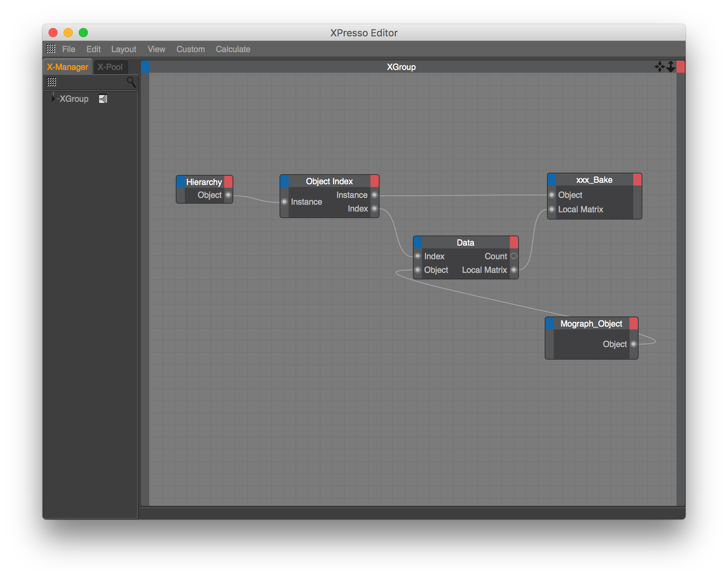Open the Layout menu
The image size is (728, 580).
[x=123, y=49]
